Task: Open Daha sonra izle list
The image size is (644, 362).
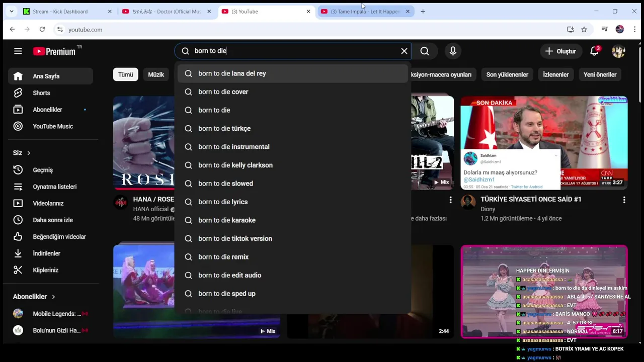Action: (51, 220)
